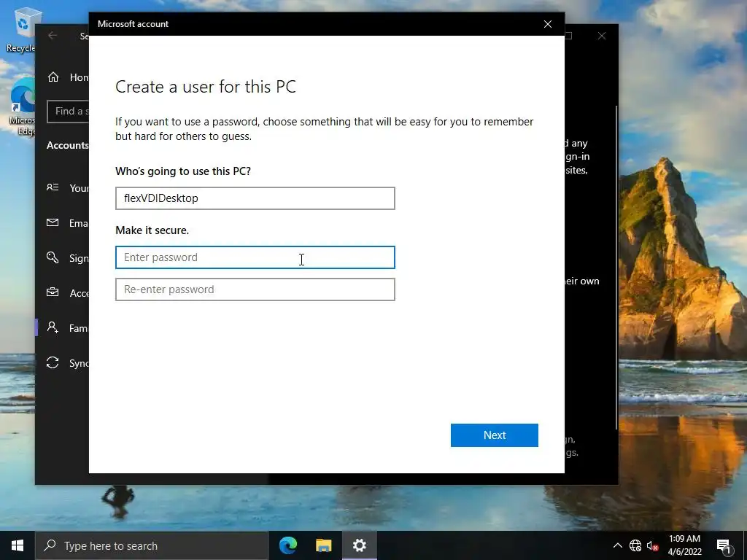Select the Email envelope icon in Settings

tap(53, 222)
